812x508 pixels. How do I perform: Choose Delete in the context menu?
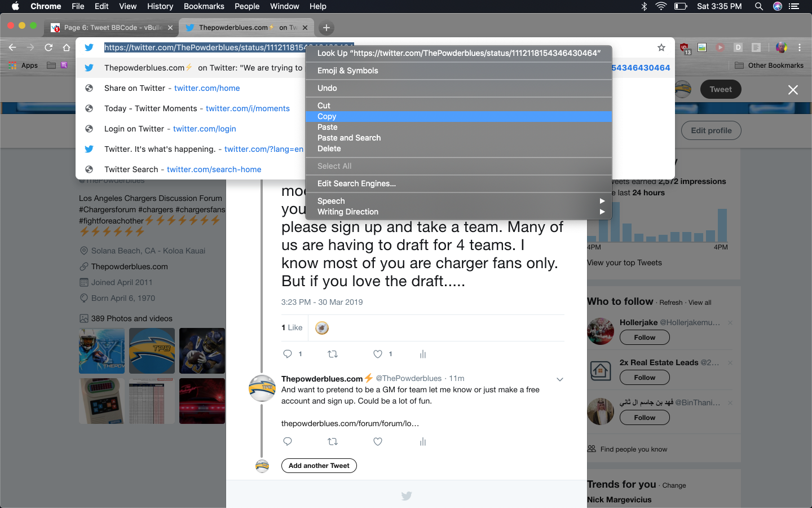(458, 148)
